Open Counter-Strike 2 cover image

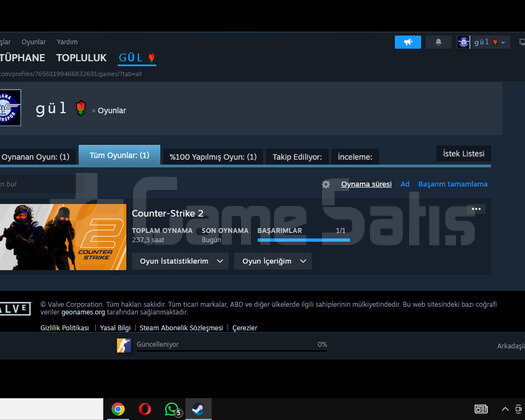[x=63, y=237]
